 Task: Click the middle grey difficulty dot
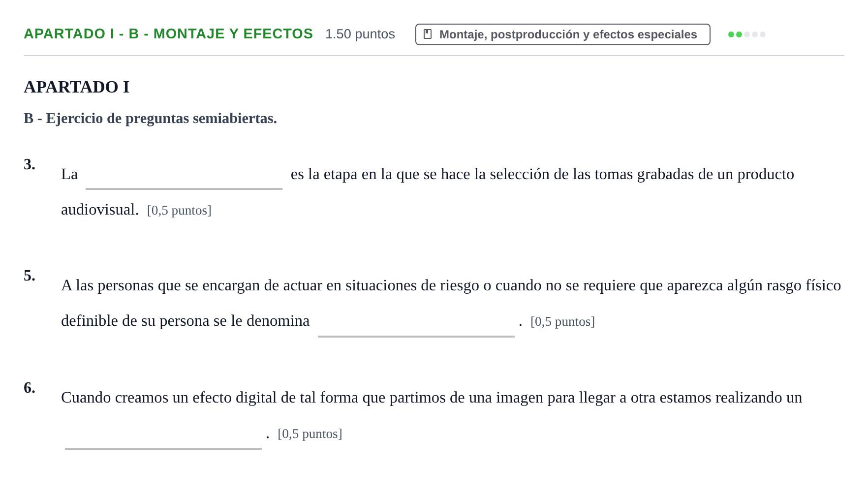coord(747,34)
